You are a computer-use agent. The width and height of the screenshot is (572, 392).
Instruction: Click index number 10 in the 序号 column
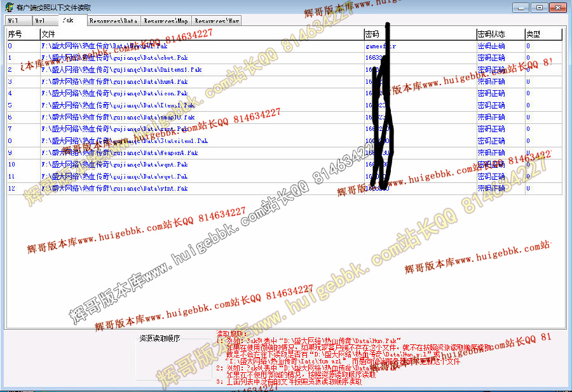pos(11,165)
